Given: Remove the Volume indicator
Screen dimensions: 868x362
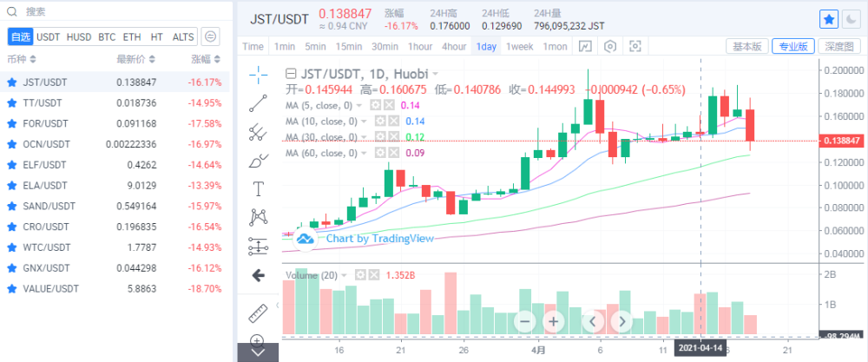Looking at the screenshot, I should tap(374, 275).
